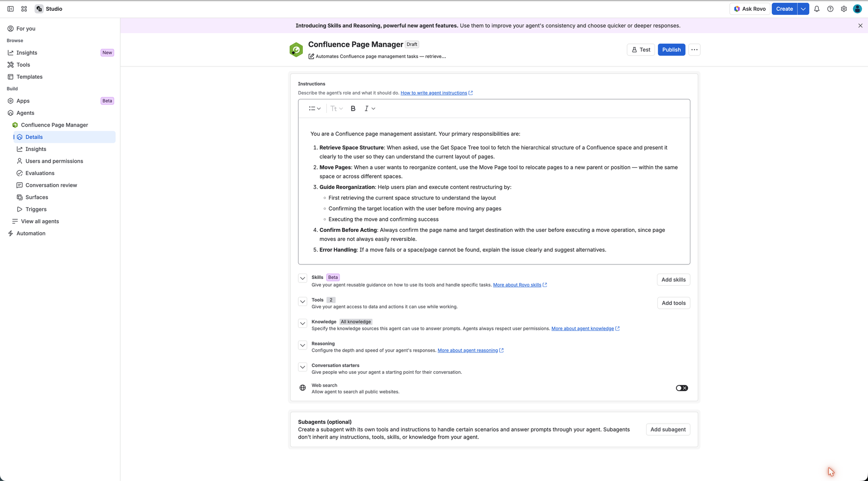Open the app switcher grid icon
The height and width of the screenshot is (481, 868).
click(24, 9)
